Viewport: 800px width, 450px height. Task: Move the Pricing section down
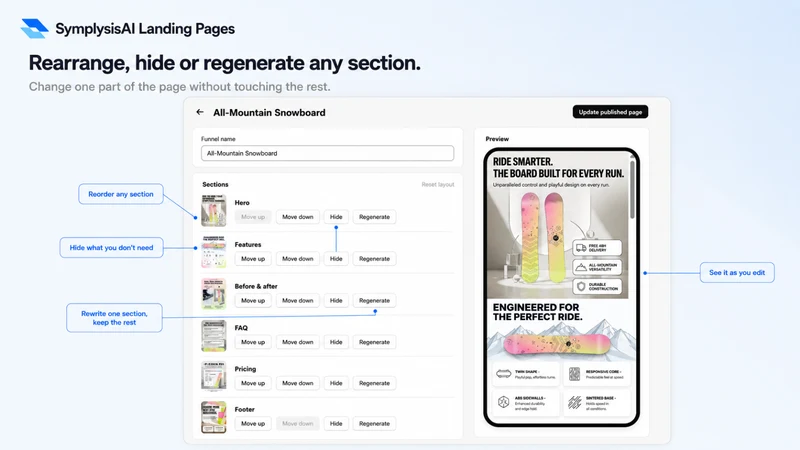coord(298,383)
